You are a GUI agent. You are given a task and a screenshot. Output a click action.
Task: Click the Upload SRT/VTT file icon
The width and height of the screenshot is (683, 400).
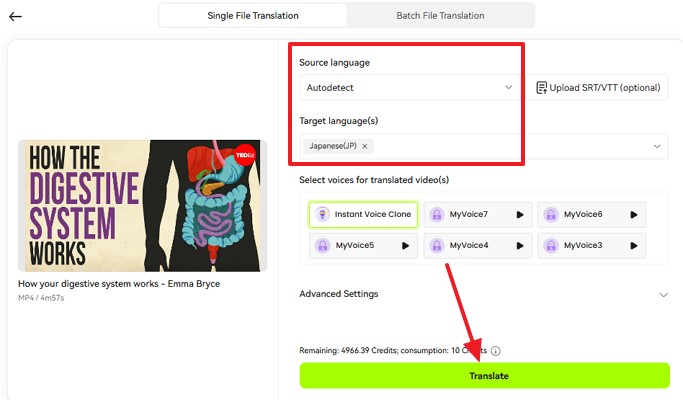pos(542,88)
